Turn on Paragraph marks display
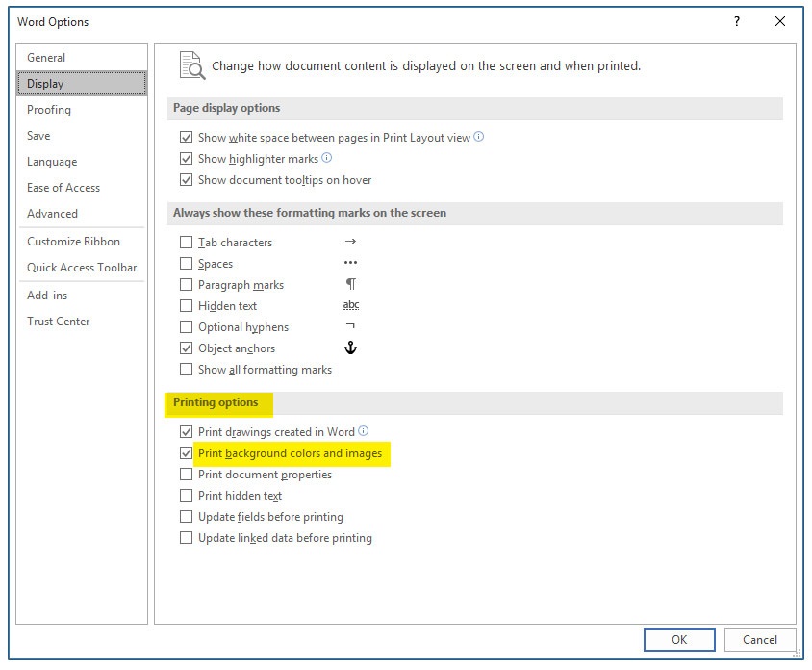 tap(187, 285)
